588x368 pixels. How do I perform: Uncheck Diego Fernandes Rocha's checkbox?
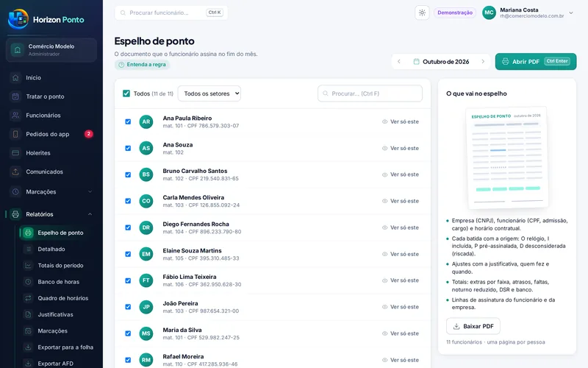[x=128, y=227]
